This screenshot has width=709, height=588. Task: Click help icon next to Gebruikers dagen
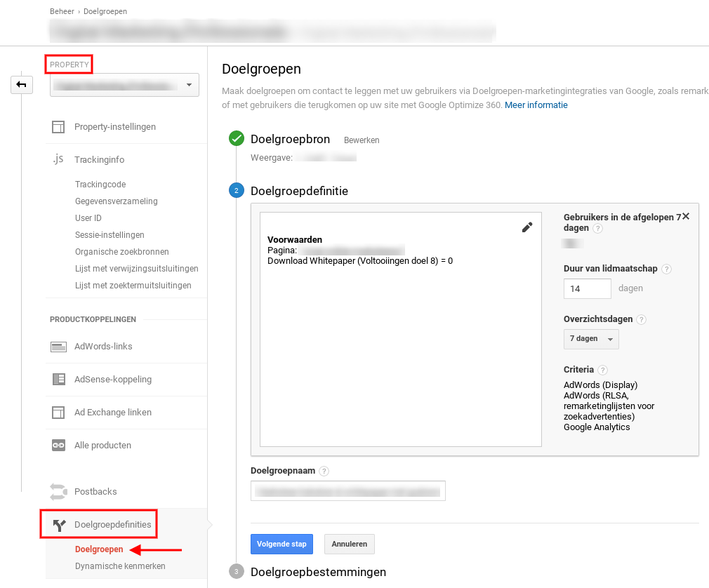(x=598, y=228)
